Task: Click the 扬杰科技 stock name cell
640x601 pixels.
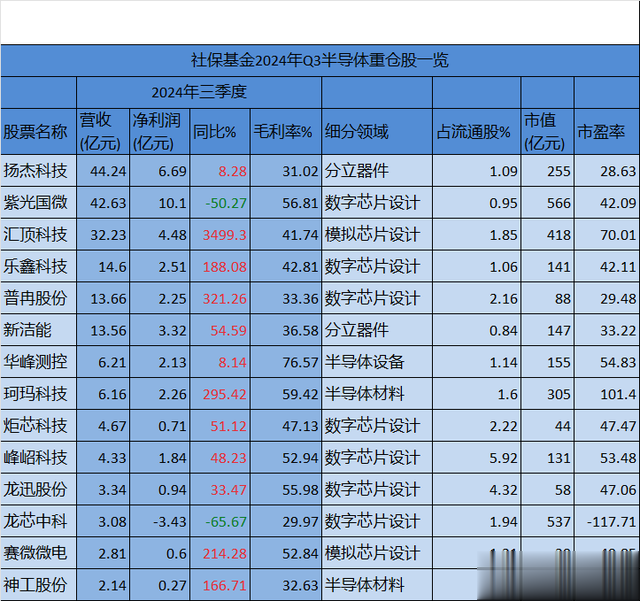Action: click(x=36, y=171)
